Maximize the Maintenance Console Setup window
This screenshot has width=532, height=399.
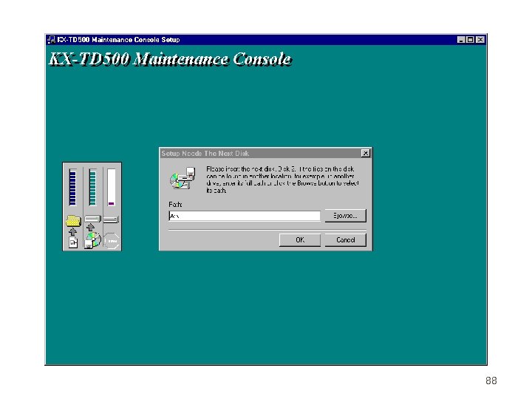(470, 40)
